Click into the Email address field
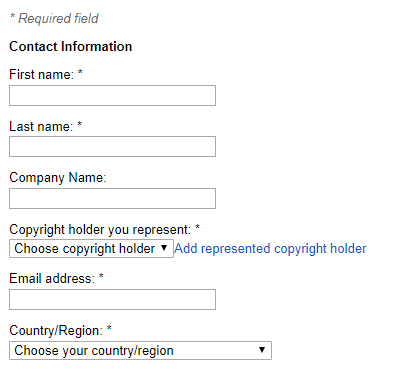This screenshot has height=369, width=394. (x=112, y=299)
